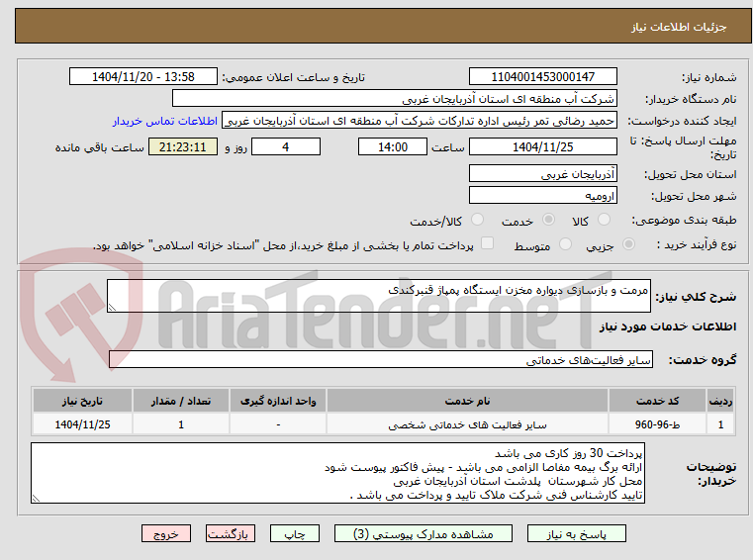Click واحد اندازه گیری column header

click(278, 401)
